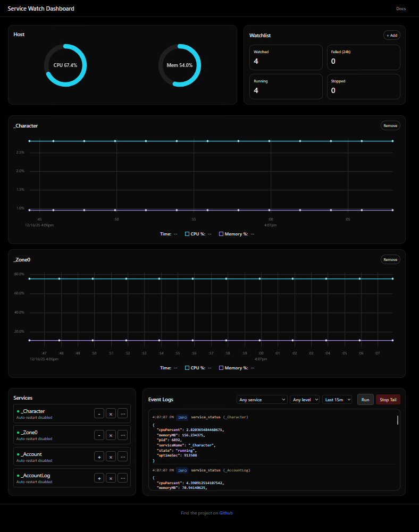The width and height of the screenshot is (419, 532).
Task: Open more options for _Character service
Action: (123, 413)
